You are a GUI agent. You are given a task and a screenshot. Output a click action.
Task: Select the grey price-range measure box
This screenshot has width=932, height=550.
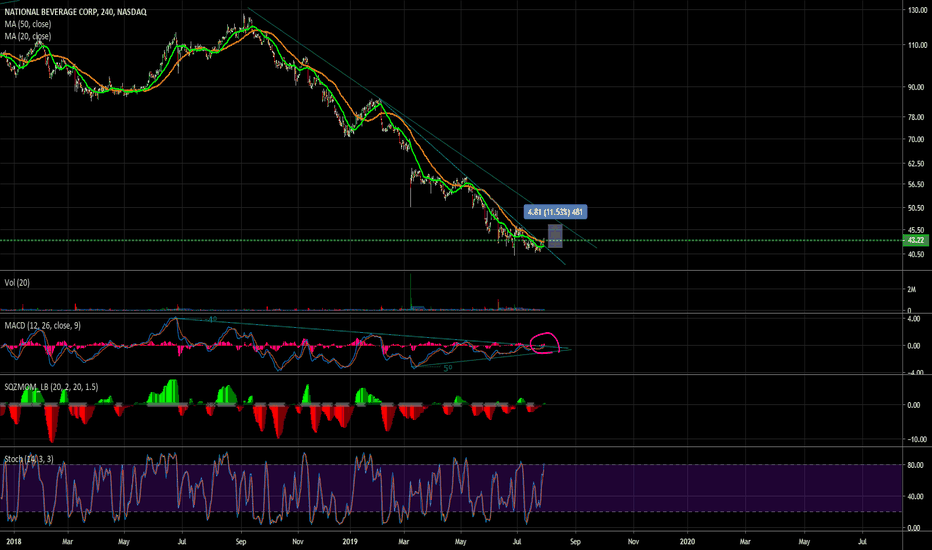click(x=555, y=236)
